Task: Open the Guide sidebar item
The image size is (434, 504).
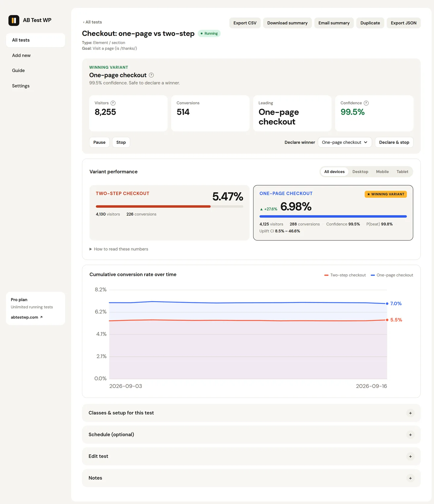Action: click(x=36, y=71)
